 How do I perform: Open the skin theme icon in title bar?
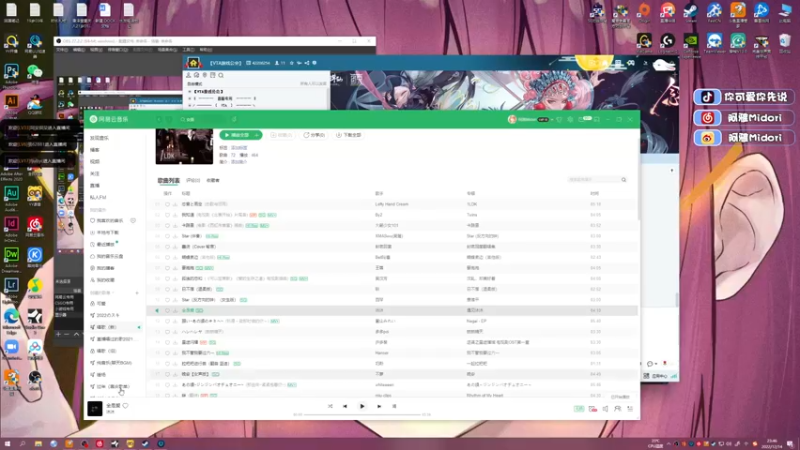[559, 119]
